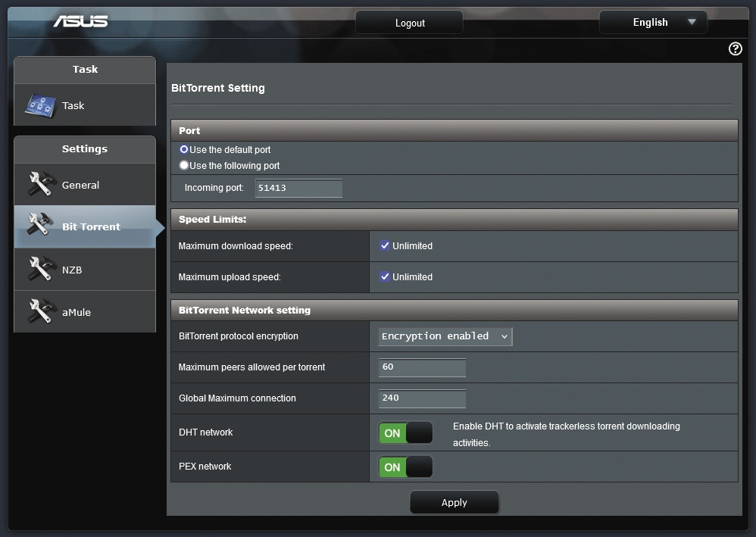Viewport: 756px width, 537px height.
Task: Toggle Unlimited maximum upload speed checkbox
Action: 385,276
